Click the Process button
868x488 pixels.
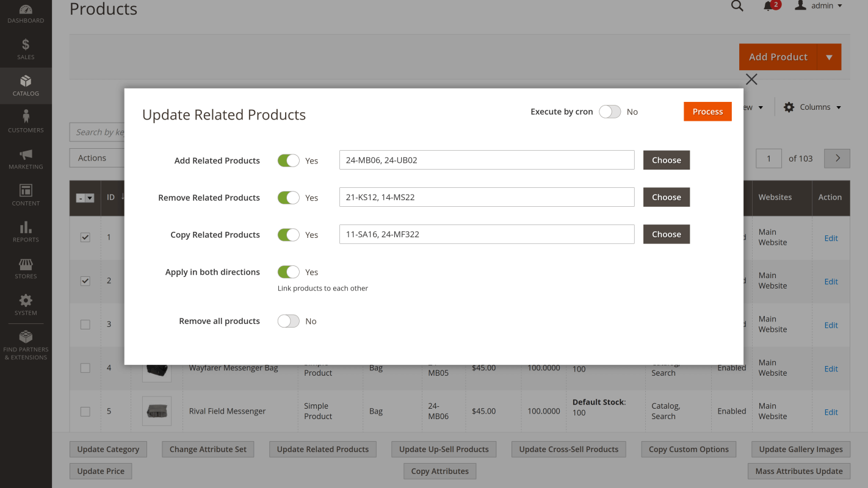[707, 112]
